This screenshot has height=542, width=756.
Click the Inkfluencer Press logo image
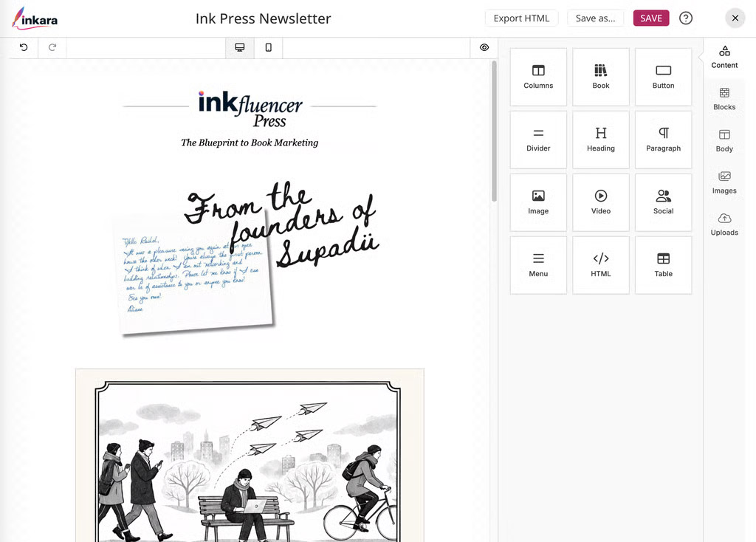pos(250,109)
